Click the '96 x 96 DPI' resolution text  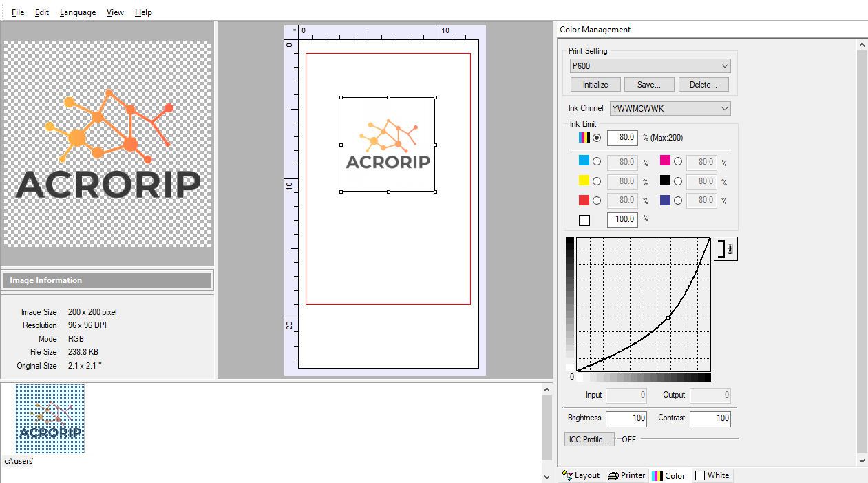[x=87, y=325]
